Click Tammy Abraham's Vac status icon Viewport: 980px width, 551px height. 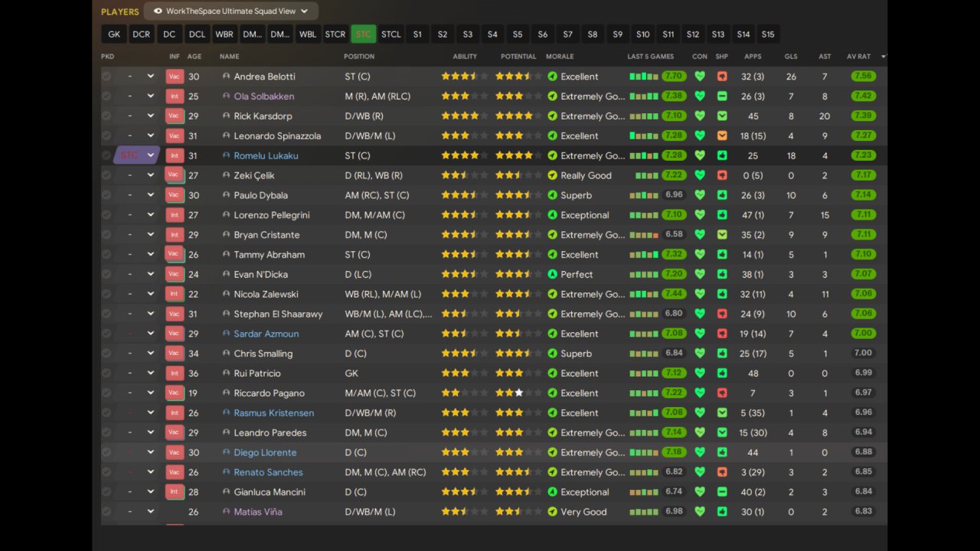(x=175, y=254)
